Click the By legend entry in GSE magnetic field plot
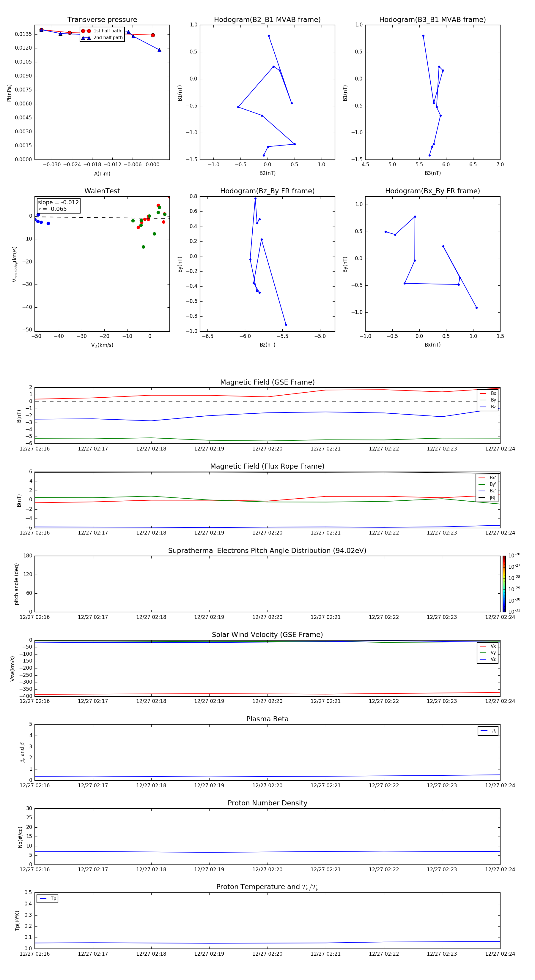535x980 pixels. pos(488,400)
